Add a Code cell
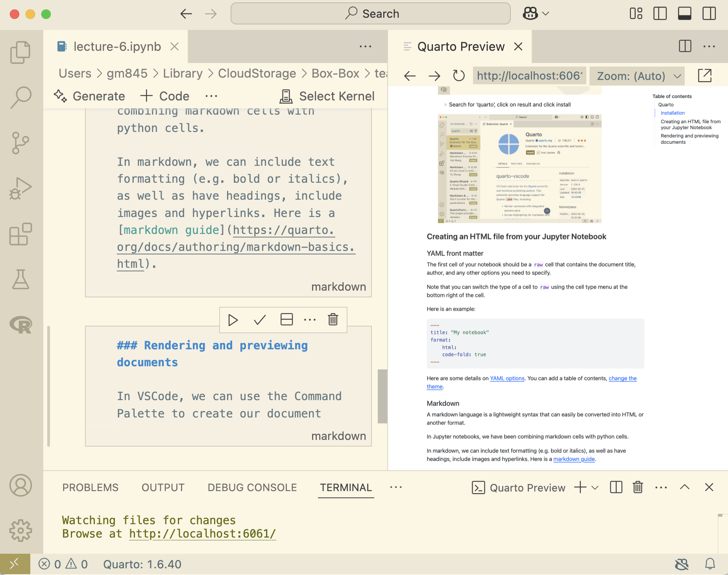Viewport: 728px width, 575px height. coord(165,96)
